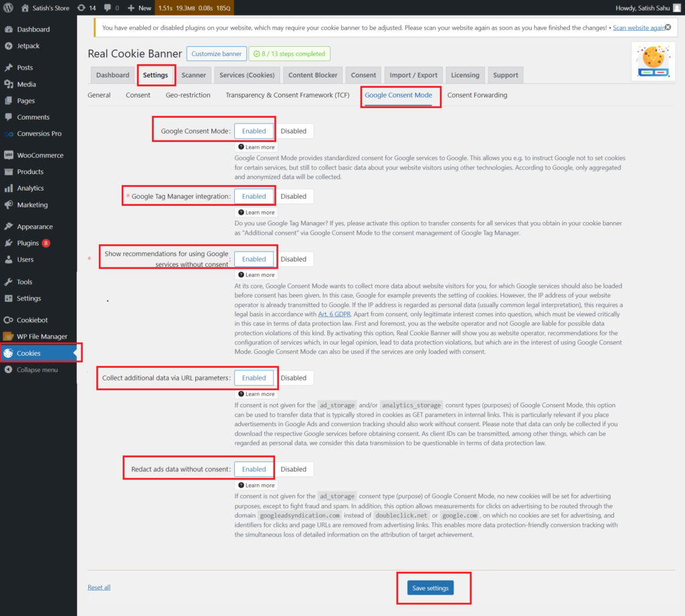Open the Consent main tab

point(363,75)
